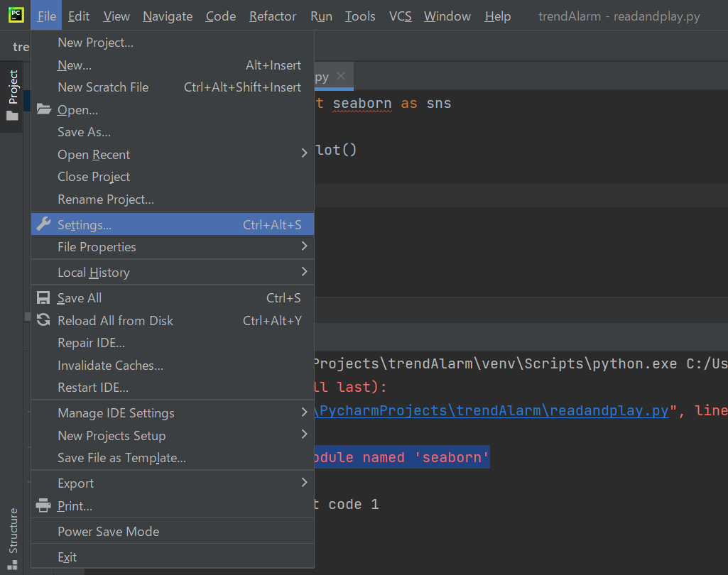Click the 'sns' alias in the code

pos(439,103)
